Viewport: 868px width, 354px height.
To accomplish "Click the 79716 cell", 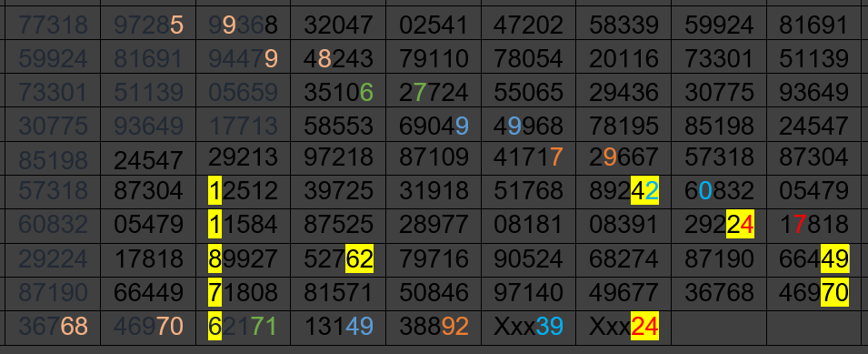I will (434, 260).
